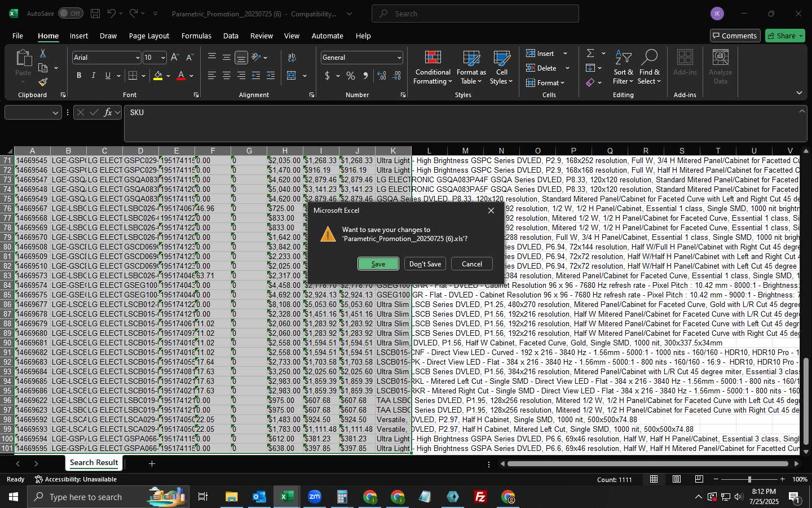
Task: Click the Format as Table icon
Action: (x=471, y=58)
